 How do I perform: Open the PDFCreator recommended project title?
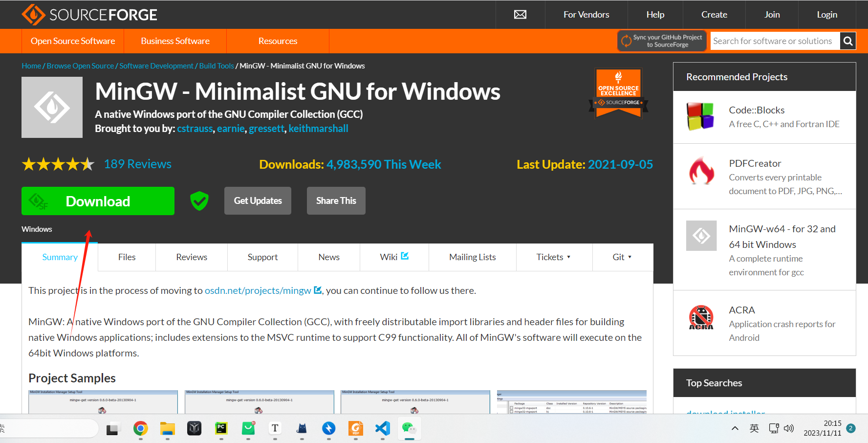coord(755,164)
